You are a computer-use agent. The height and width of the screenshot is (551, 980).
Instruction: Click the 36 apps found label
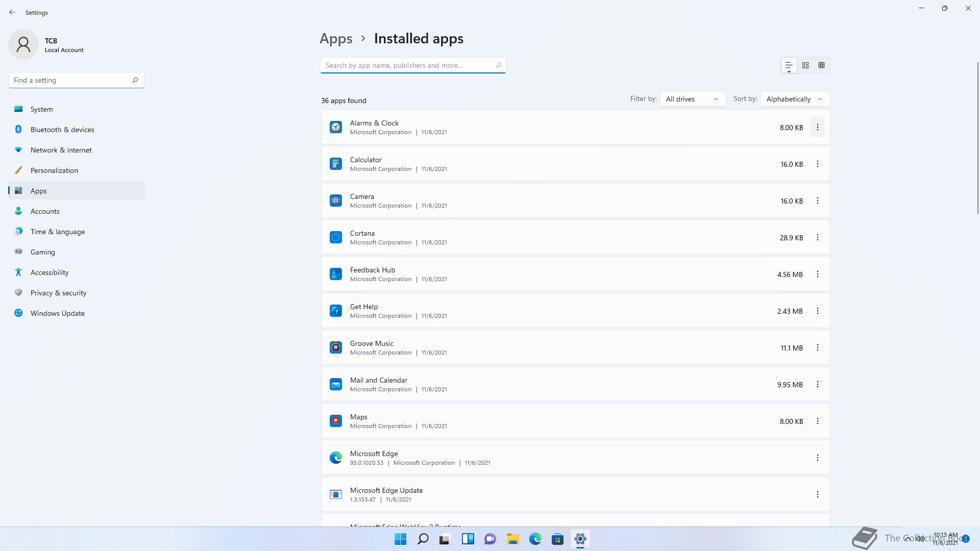[344, 101]
